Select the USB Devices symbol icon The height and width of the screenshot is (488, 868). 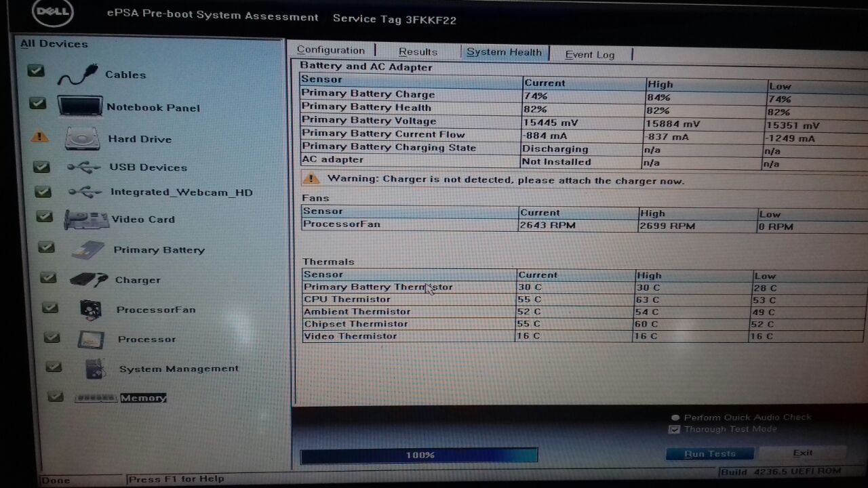pos(85,167)
